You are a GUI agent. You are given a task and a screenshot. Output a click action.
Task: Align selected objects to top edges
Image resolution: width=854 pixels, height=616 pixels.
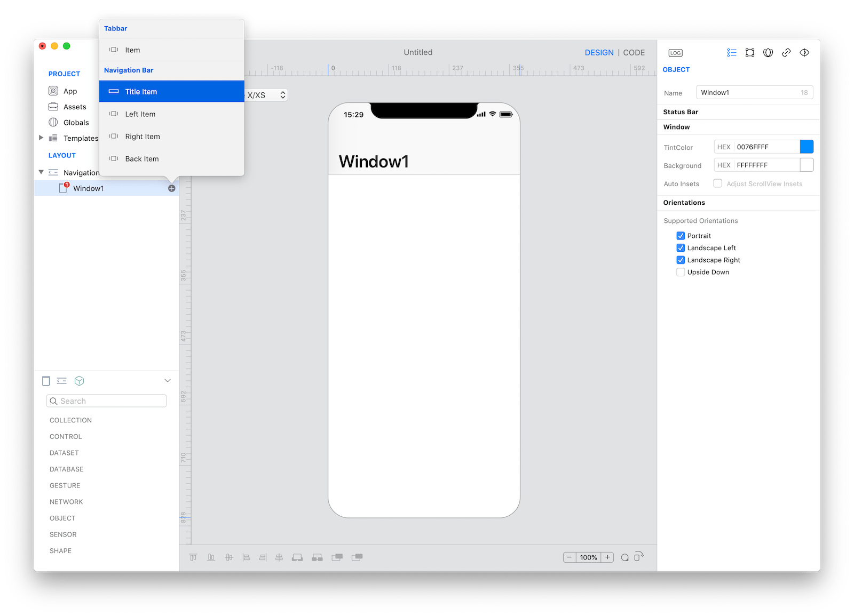click(193, 557)
